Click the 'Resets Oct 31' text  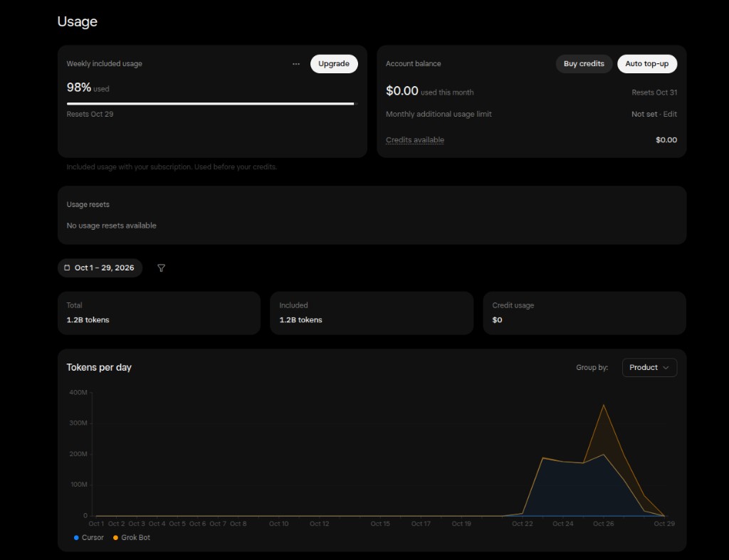(x=654, y=93)
